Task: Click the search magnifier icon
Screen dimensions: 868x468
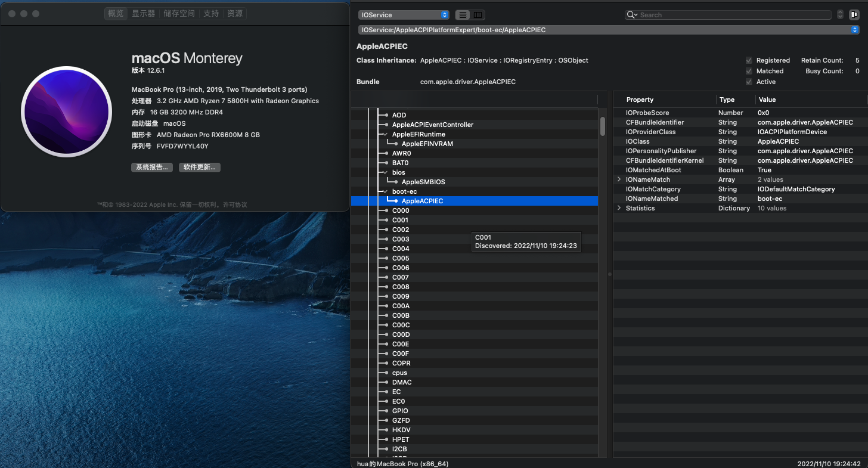Action: 631,15
